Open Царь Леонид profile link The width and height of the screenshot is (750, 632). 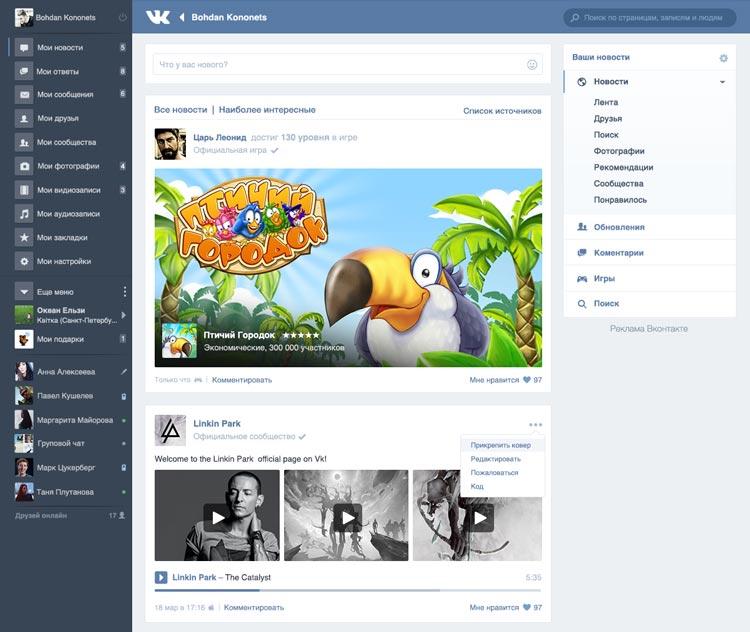coord(220,137)
